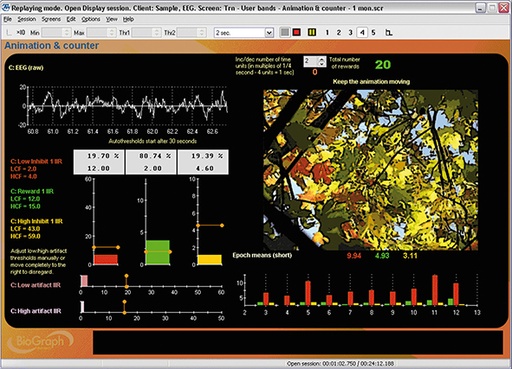Click the Low Inhibit orange threshold line
This screenshot has width=512, height=369.
click(x=106, y=247)
